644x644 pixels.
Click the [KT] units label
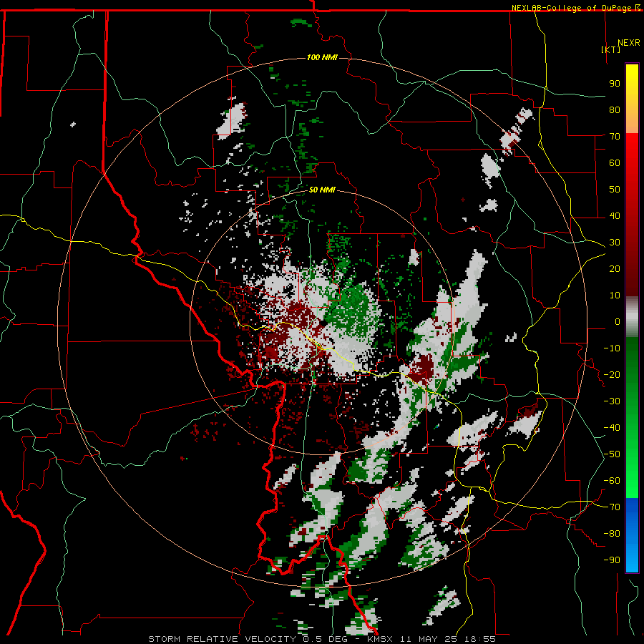611,49
